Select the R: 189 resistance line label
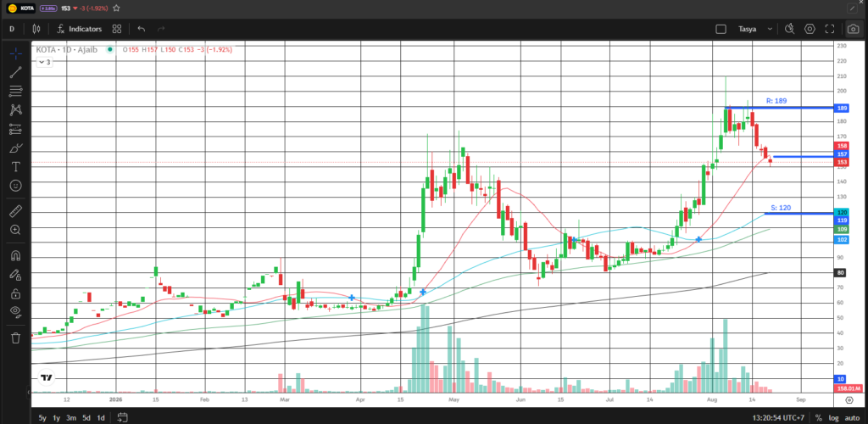The width and height of the screenshot is (868, 424). pyautogui.click(x=776, y=101)
